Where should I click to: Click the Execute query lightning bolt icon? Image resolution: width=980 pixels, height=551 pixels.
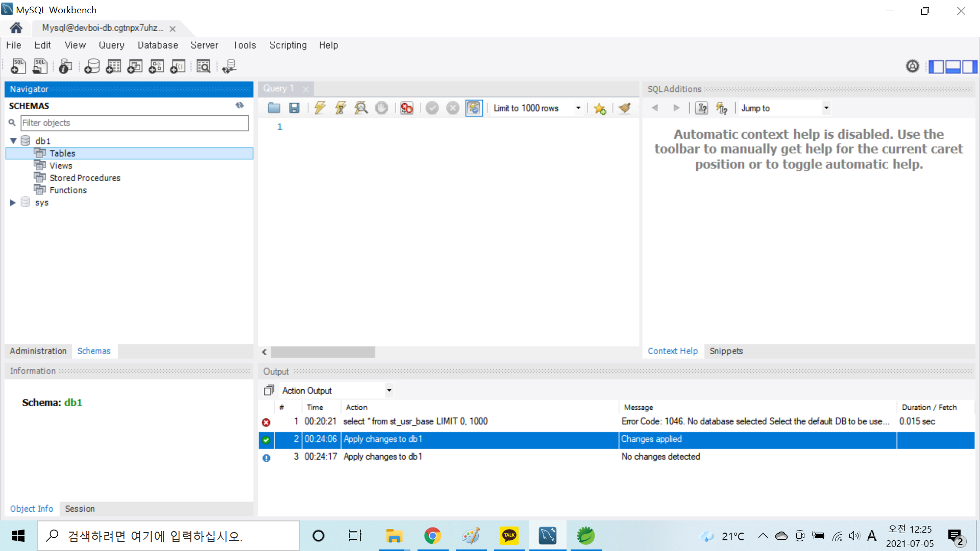pos(320,108)
